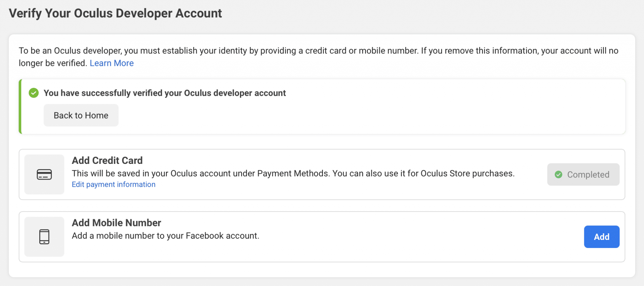Click the green success checkmark icon
This screenshot has height=286, width=644.
[x=34, y=93]
